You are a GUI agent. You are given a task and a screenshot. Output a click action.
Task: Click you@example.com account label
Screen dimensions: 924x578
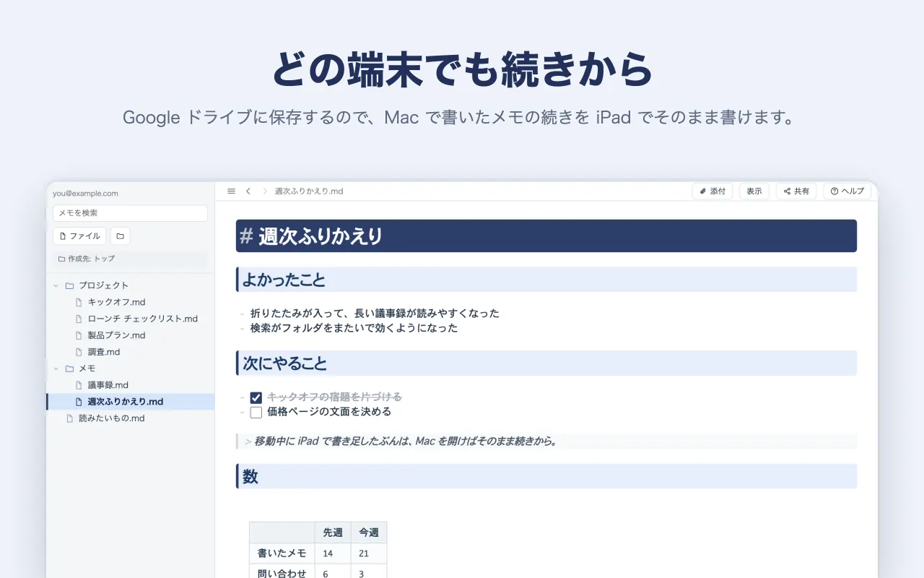[85, 194]
